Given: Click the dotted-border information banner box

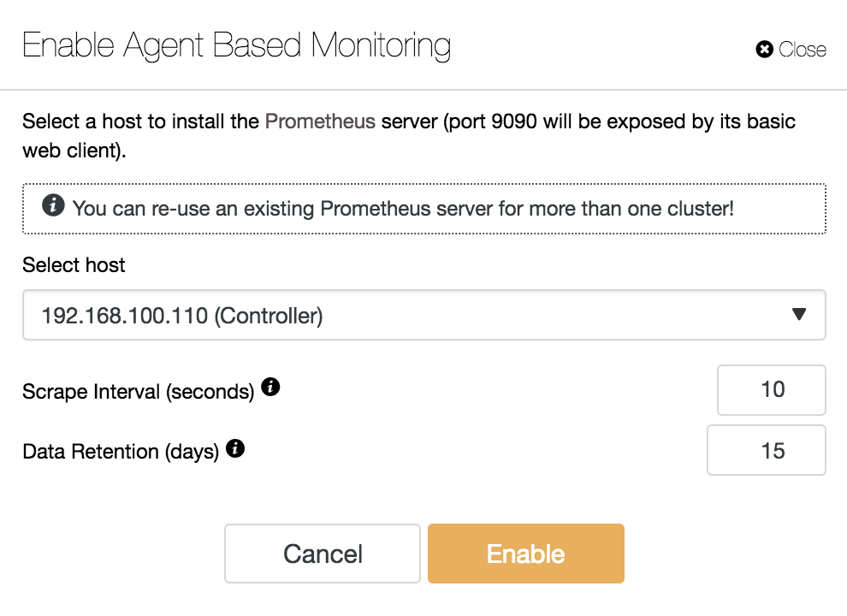Looking at the screenshot, I should [424, 209].
